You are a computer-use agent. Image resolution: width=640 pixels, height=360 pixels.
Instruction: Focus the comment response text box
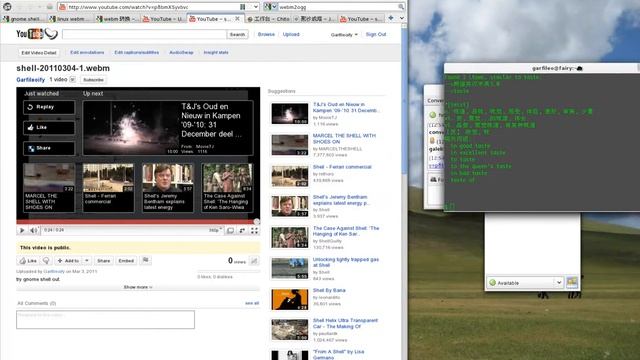click(x=105, y=320)
